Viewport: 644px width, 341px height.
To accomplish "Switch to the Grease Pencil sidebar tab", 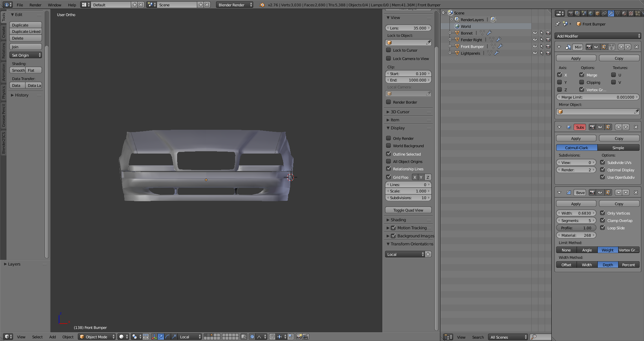I will coord(3,116).
